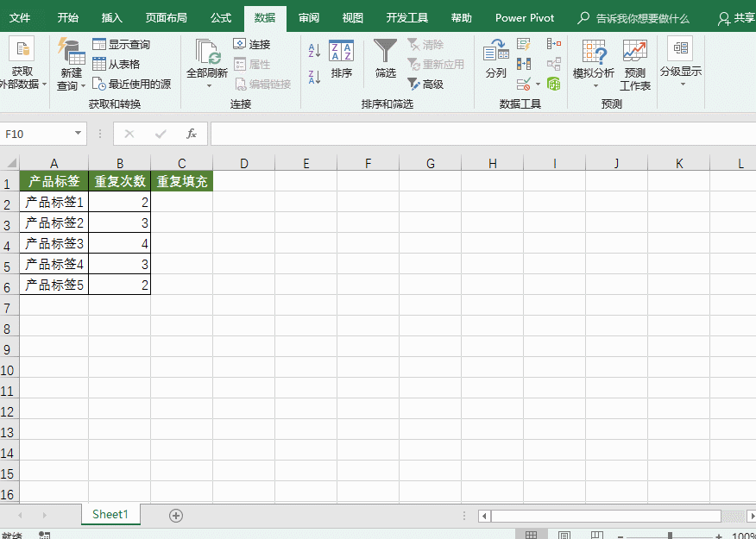Viewport: 756px width, 539px height.
Task: Choose 从表格 to load table data
Action: tap(117, 64)
